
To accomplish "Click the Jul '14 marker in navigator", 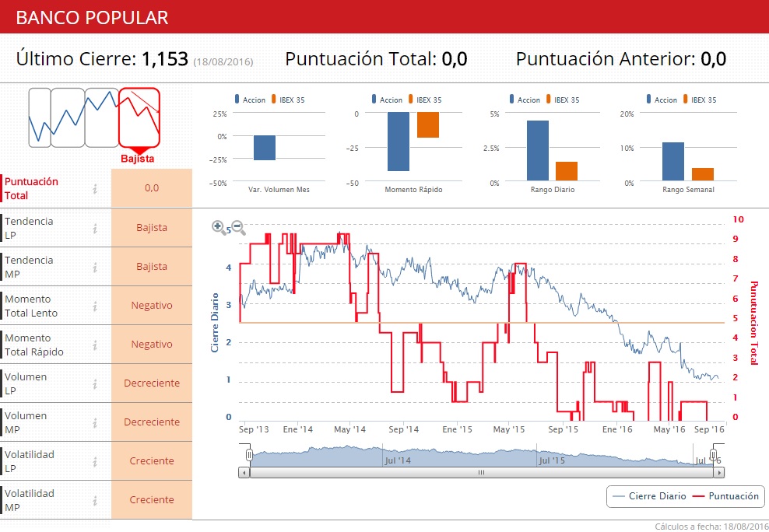I will pyautogui.click(x=398, y=460).
